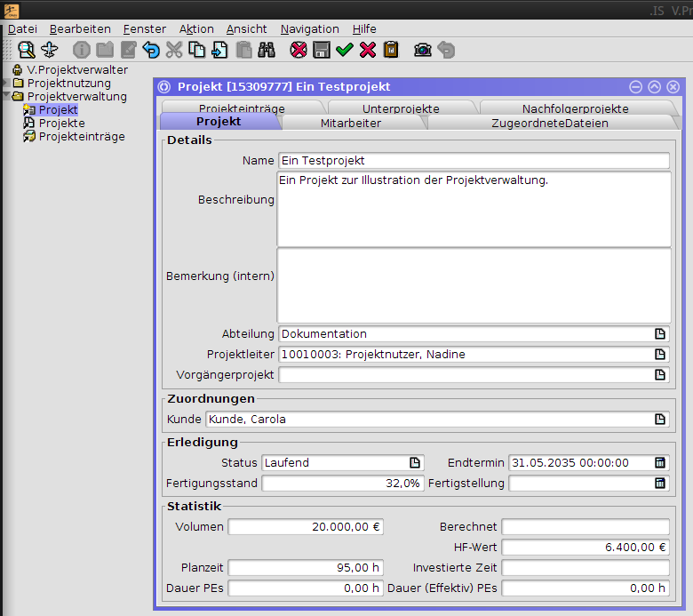Open calendar picker for Endtermin
Viewport: 693px width, 616px height.
click(x=660, y=462)
